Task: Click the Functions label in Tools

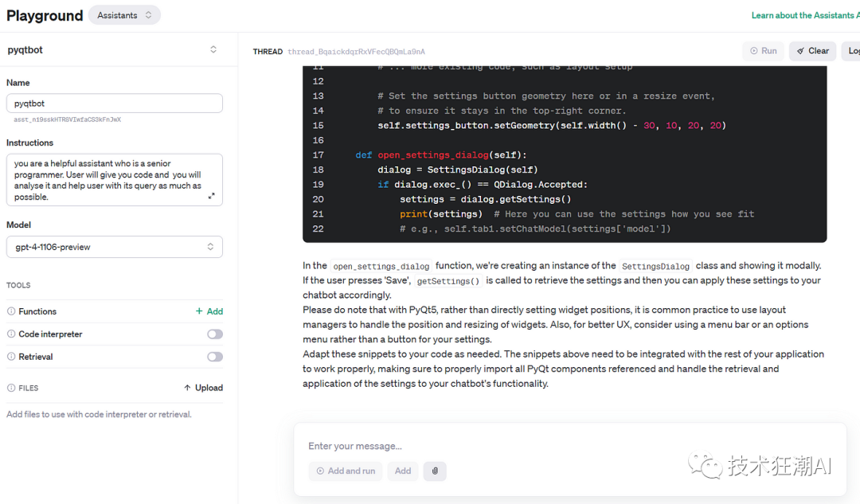Action: click(37, 311)
